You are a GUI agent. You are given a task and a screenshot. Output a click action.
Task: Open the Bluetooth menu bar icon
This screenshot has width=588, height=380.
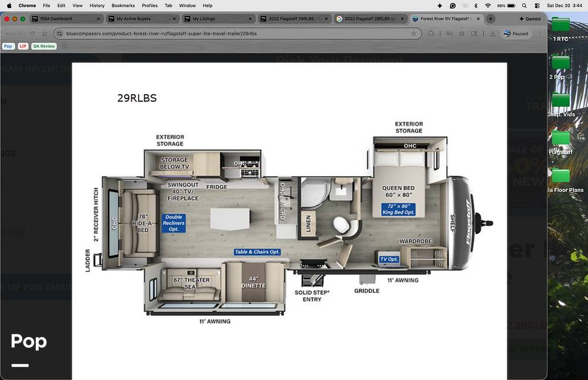coord(476,5)
